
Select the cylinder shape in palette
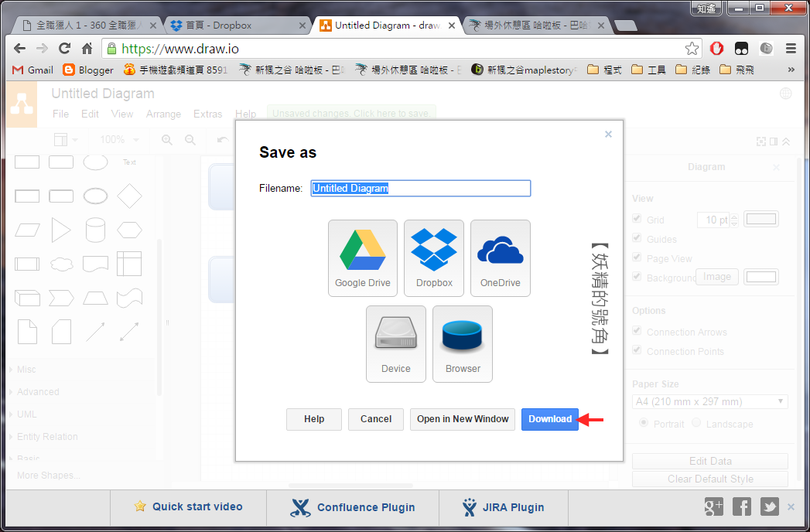point(95,230)
